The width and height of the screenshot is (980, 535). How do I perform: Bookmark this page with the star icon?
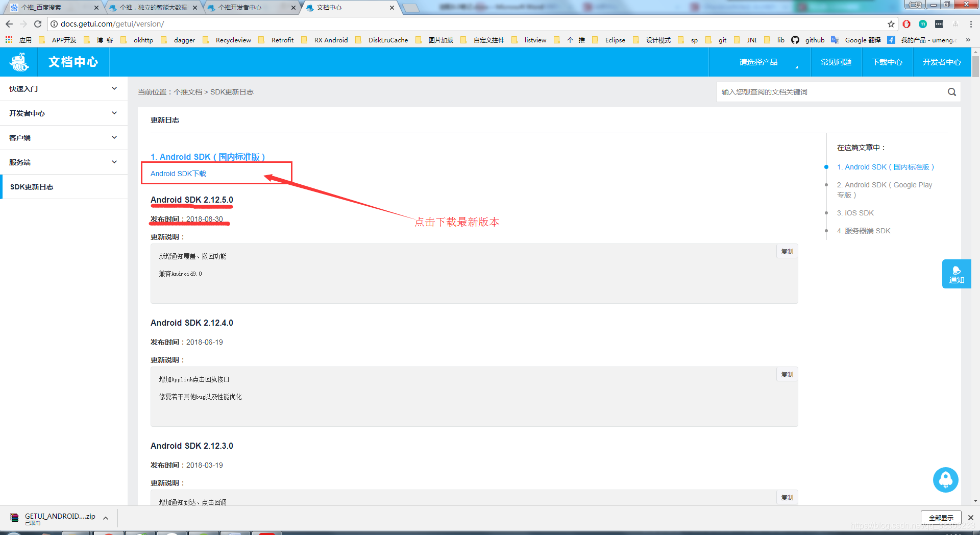tap(891, 24)
